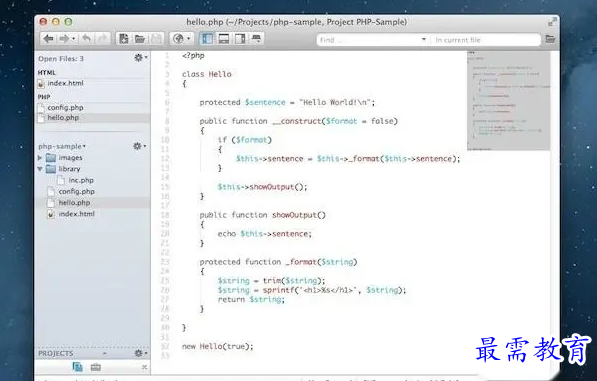Open the Find field dropdown arrow
The height and width of the screenshot is (381, 597).
pos(423,40)
